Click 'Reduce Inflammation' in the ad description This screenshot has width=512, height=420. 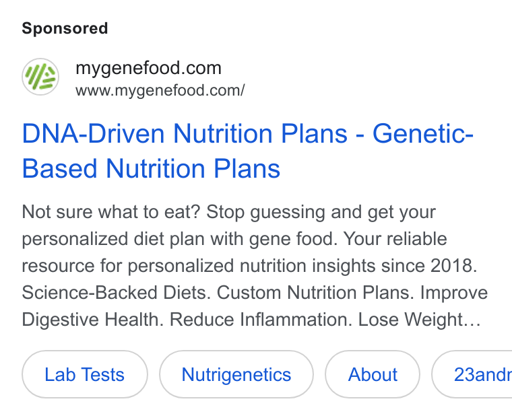coord(261,320)
